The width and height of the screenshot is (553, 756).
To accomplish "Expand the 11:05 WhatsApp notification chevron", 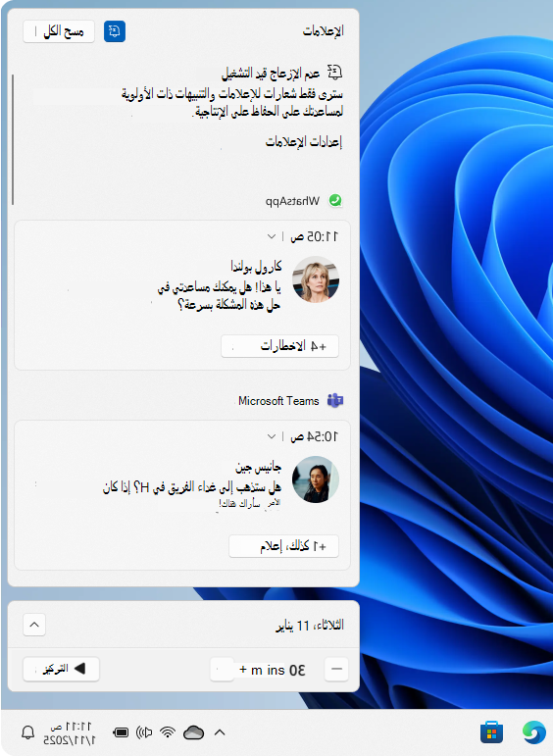I will tap(272, 236).
